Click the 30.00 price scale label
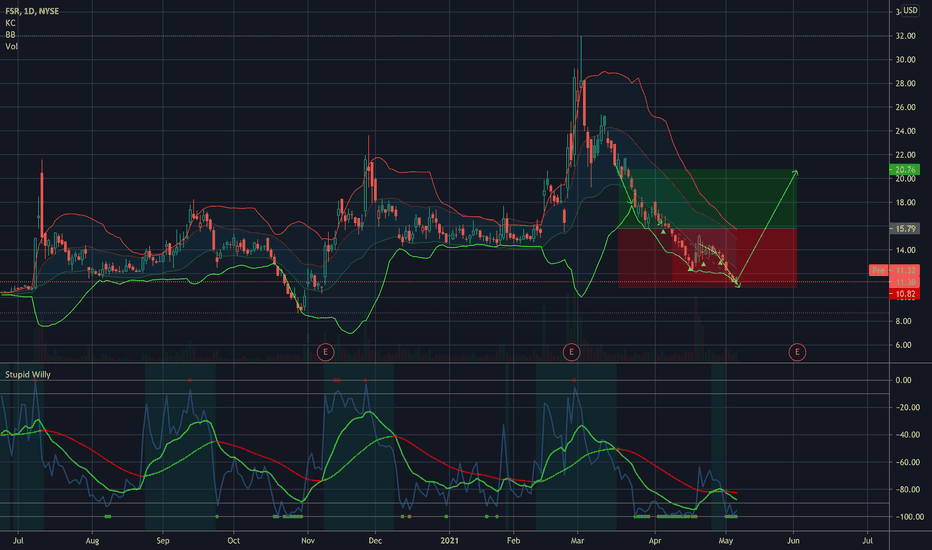 (905, 60)
